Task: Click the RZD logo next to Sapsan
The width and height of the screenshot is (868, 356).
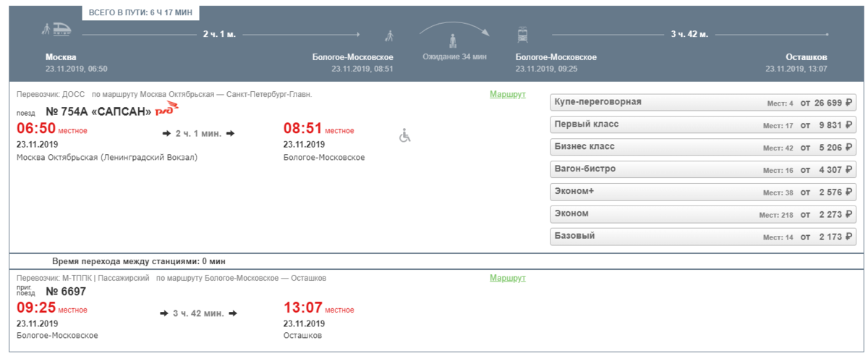Action: coord(166,109)
